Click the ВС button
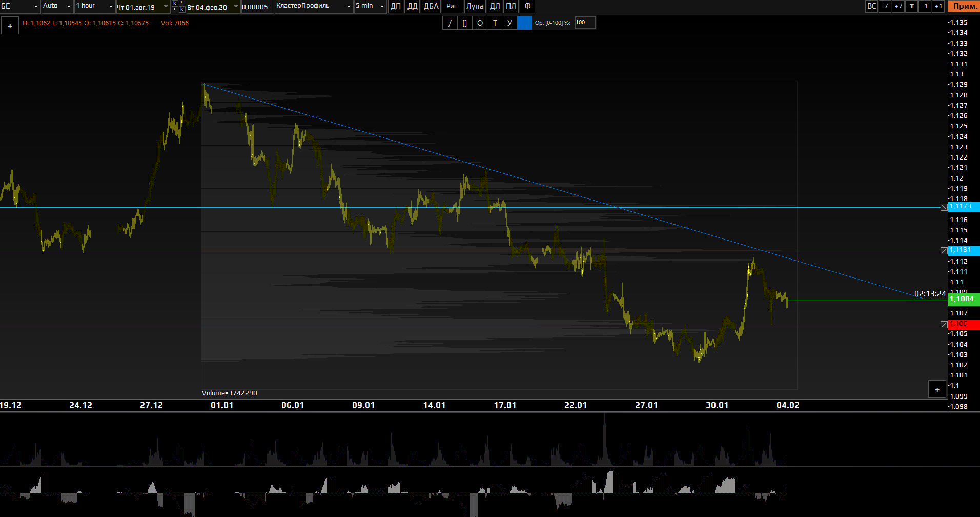Image resolution: width=980 pixels, height=517 pixels. pos(871,7)
